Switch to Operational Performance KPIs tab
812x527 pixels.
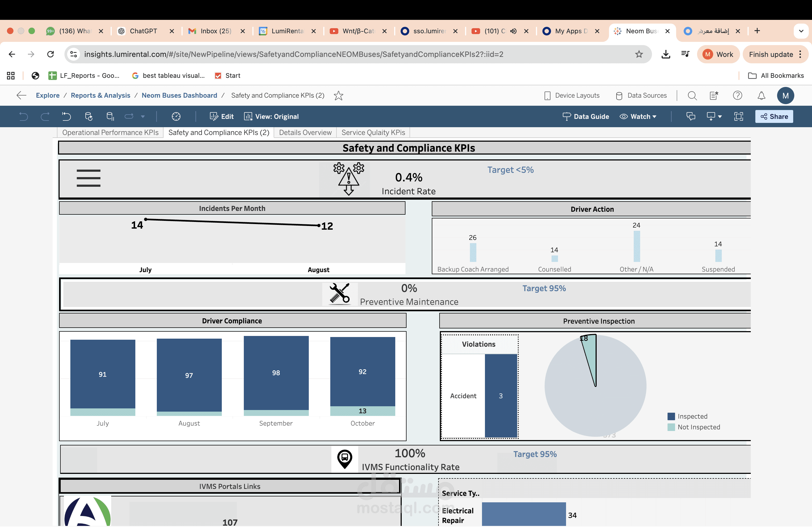[110, 133]
